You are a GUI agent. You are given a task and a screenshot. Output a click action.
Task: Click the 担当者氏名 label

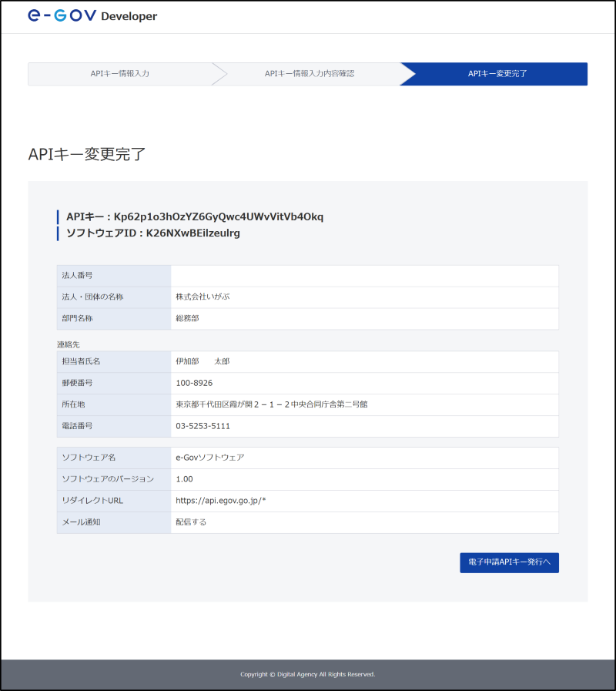click(81, 361)
